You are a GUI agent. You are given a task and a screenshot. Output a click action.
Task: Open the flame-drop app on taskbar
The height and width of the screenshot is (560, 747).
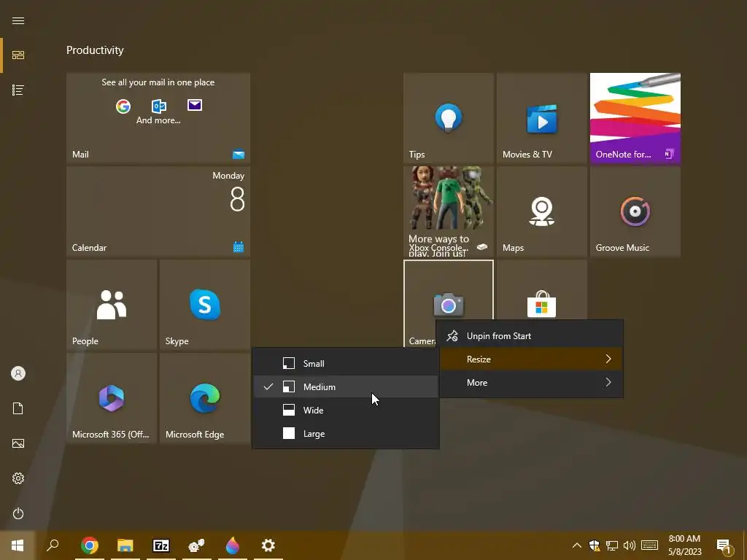coord(233,545)
